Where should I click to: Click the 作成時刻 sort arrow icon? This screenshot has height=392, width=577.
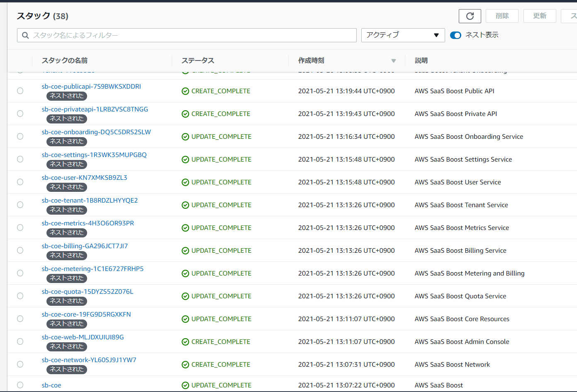[393, 61]
